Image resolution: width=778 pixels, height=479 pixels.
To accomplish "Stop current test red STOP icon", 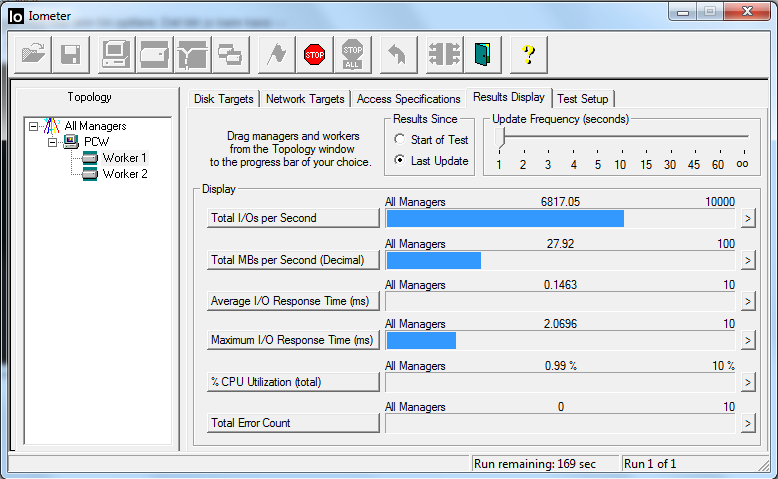I will pos(315,54).
